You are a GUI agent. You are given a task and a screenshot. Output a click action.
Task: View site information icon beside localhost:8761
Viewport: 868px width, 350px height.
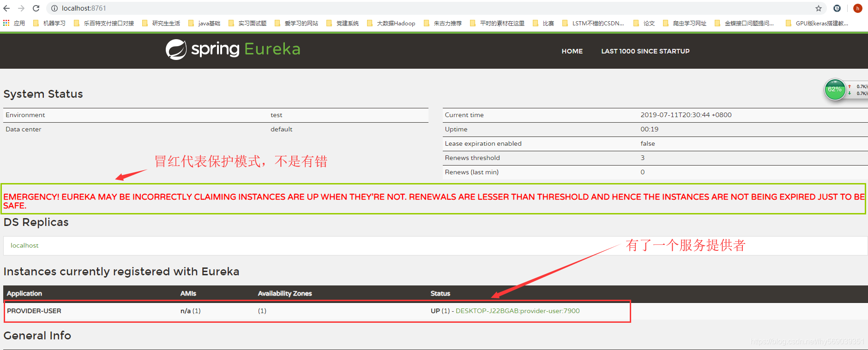[54, 8]
